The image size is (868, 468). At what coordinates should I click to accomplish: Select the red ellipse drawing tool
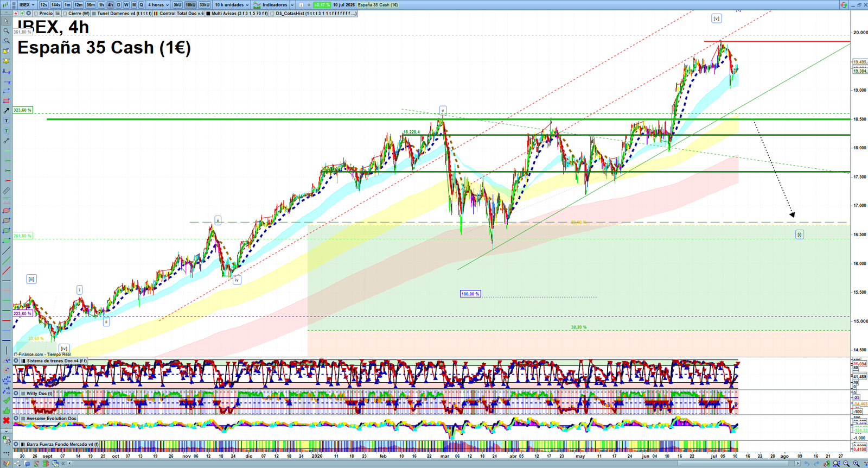point(7,211)
